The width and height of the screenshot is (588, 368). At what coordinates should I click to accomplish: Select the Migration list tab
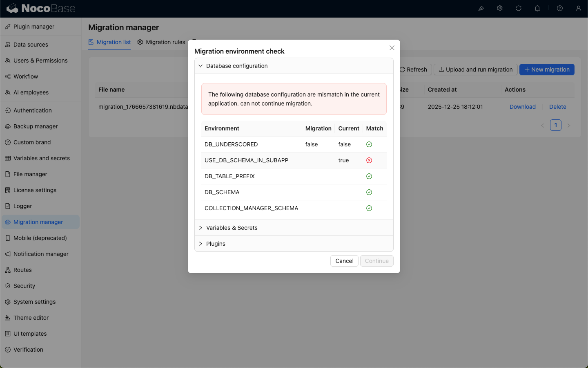pos(109,42)
